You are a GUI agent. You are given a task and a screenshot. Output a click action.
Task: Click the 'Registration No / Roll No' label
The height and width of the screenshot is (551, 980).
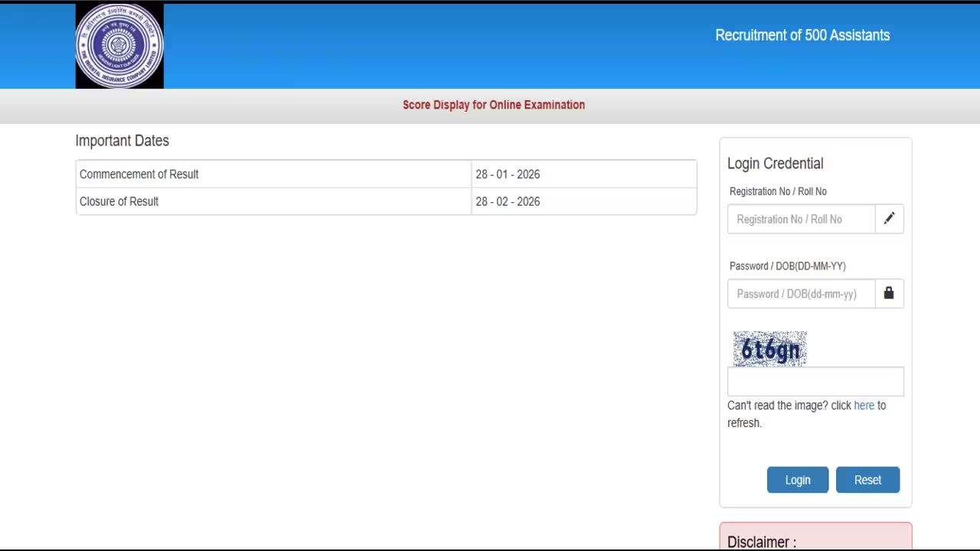click(x=778, y=191)
